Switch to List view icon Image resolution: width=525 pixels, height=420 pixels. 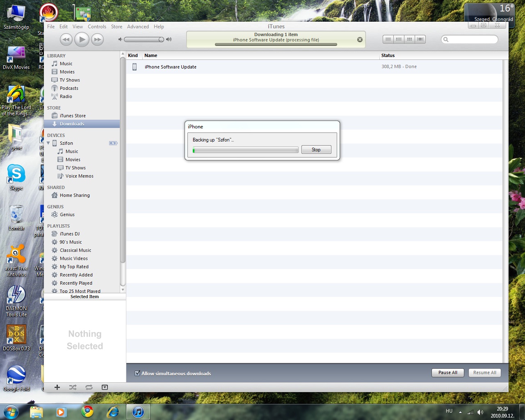pyautogui.click(x=388, y=39)
